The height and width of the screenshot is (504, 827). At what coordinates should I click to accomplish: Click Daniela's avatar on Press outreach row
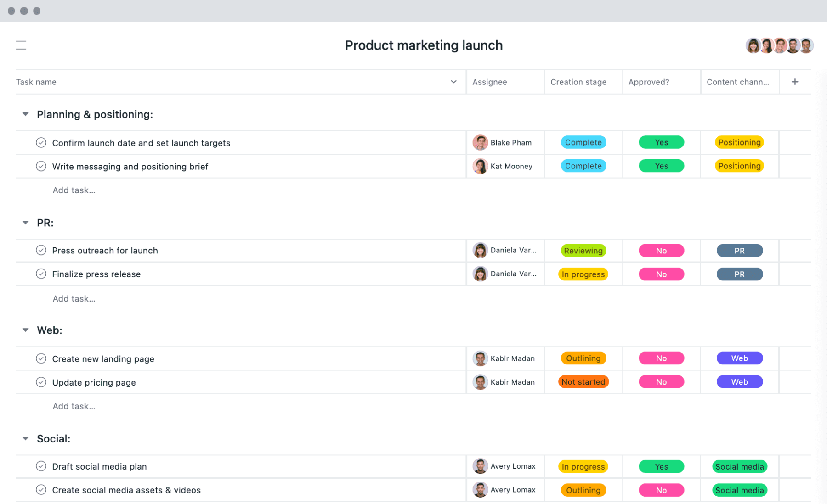(x=480, y=251)
